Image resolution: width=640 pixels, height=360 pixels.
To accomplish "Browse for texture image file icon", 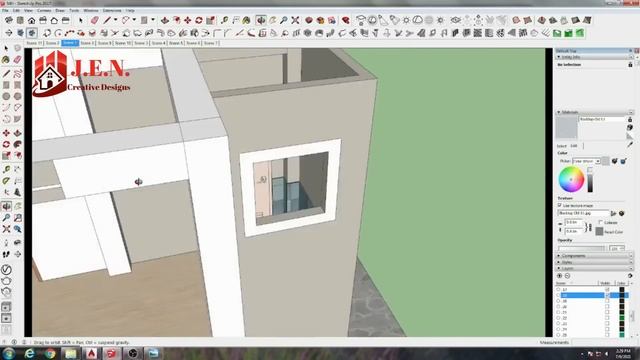I will click(x=613, y=213).
